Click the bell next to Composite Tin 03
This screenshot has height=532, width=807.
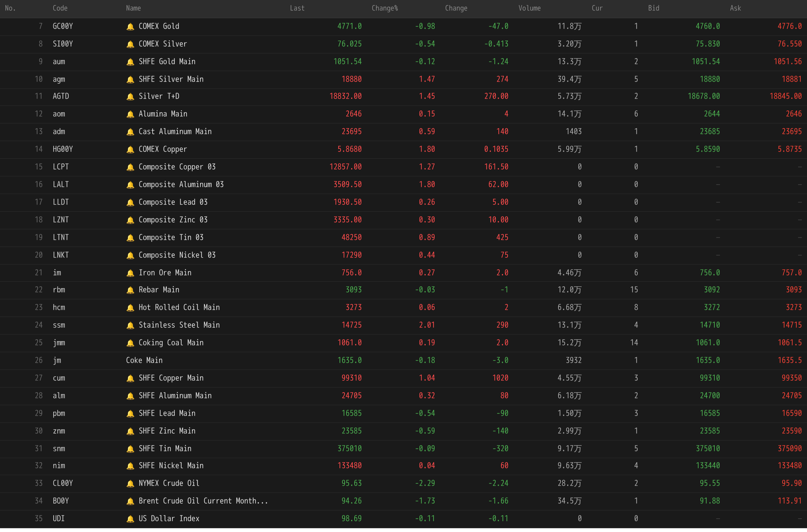[130, 238]
